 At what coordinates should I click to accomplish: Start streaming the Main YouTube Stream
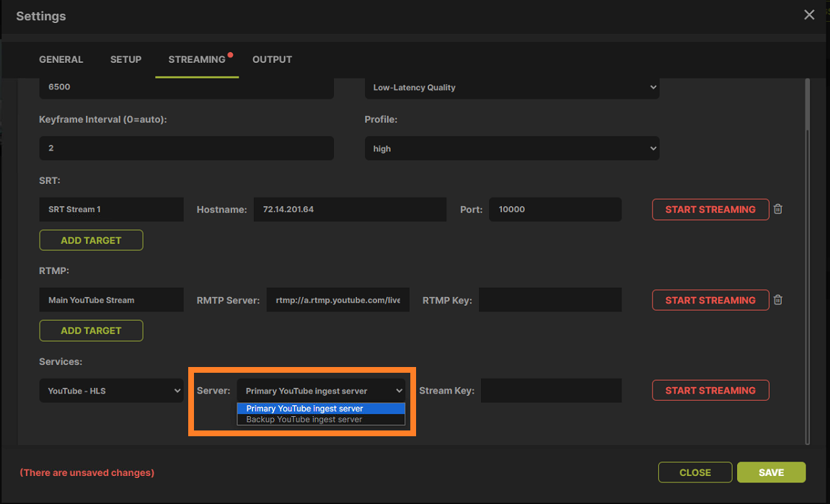710,300
